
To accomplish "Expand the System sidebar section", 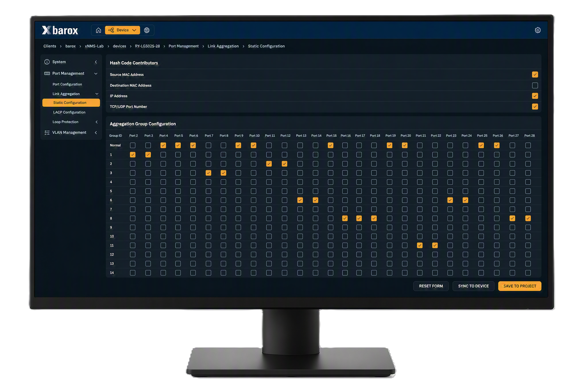I will point(96,62).
